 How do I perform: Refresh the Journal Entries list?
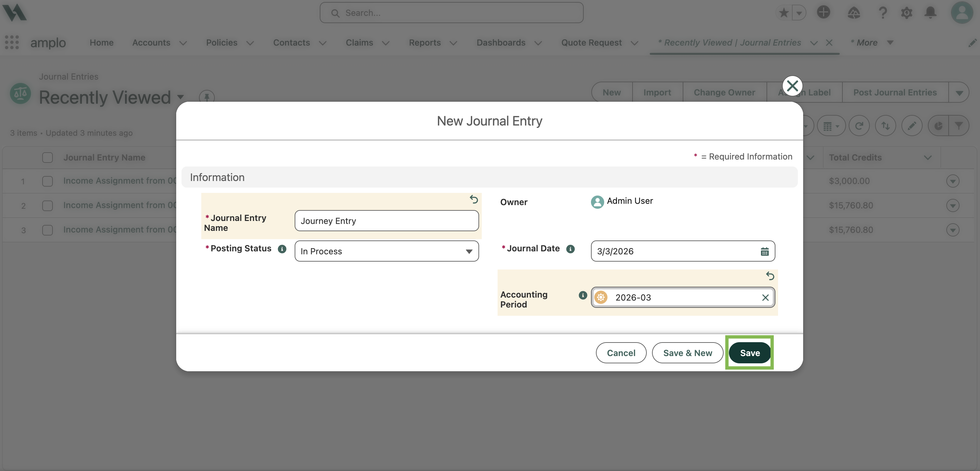[859, 126]
